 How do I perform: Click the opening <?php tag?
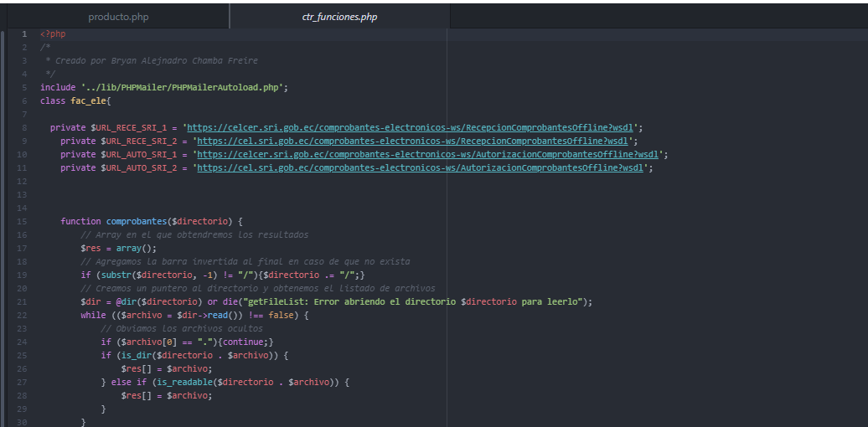click(x=53, y=33)
